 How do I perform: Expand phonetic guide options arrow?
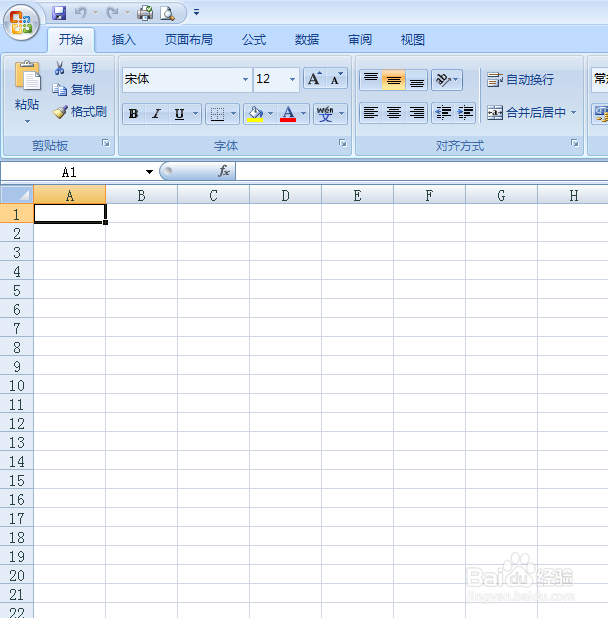[x=341, y=114]
